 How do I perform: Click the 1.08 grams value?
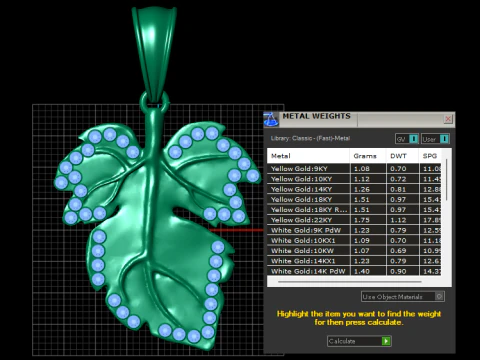362,169
